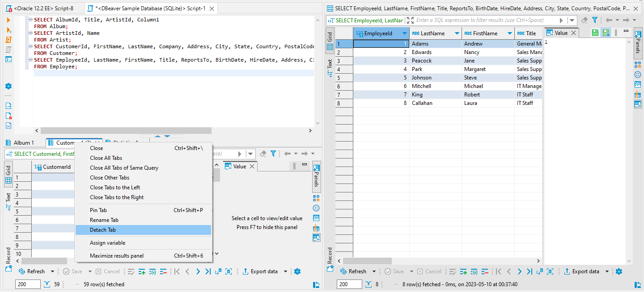The width and height of the screenshot is (644, 292).
Task: Delete current row in left results toolbar
Action: [163, 271]
